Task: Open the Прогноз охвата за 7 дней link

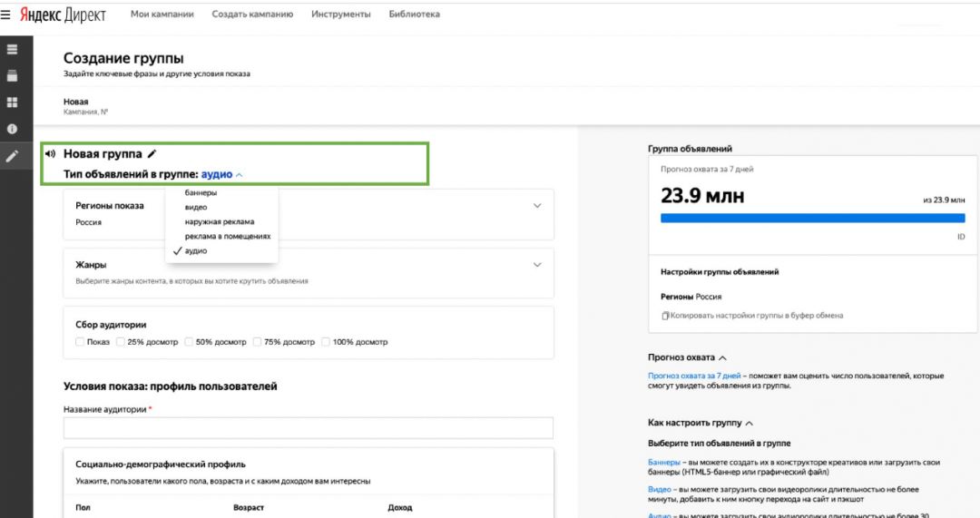Action: [x=694, y=376]
